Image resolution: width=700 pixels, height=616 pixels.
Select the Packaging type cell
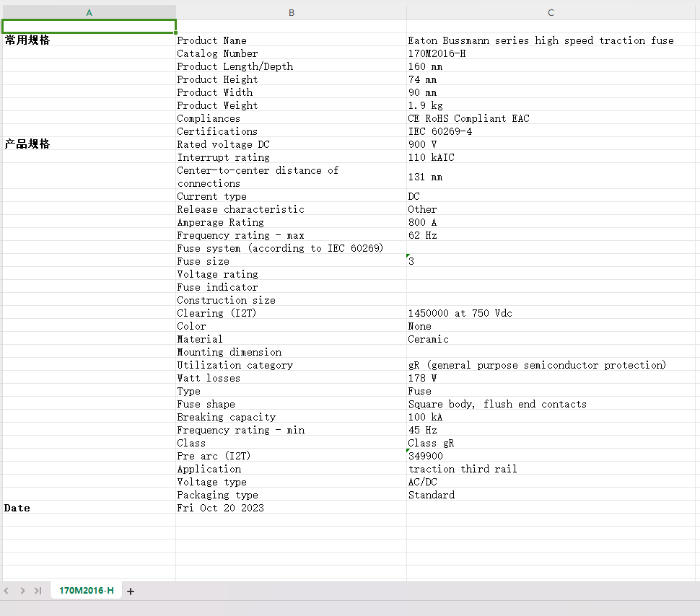pyautogui.click(x=291, y=494)
